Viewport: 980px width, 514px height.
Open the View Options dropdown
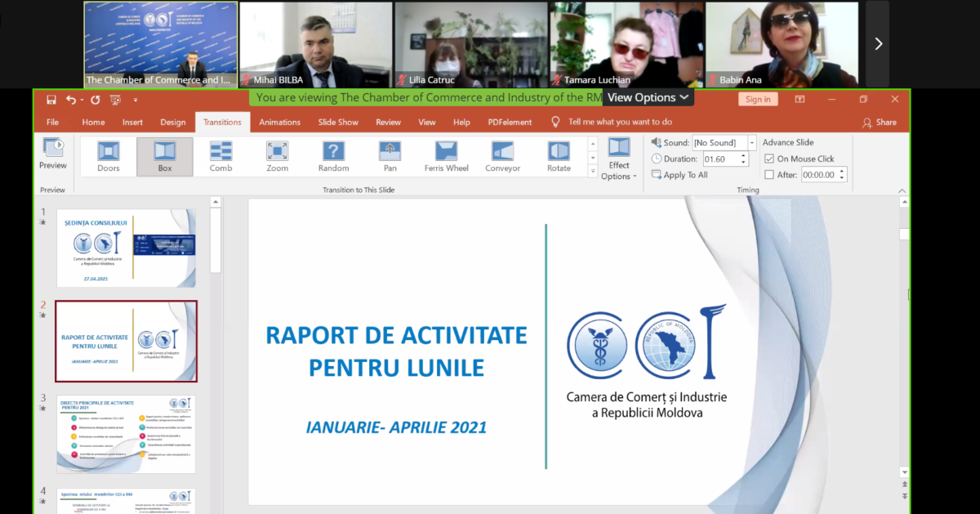pyautogui.click(x=648, y=97)
